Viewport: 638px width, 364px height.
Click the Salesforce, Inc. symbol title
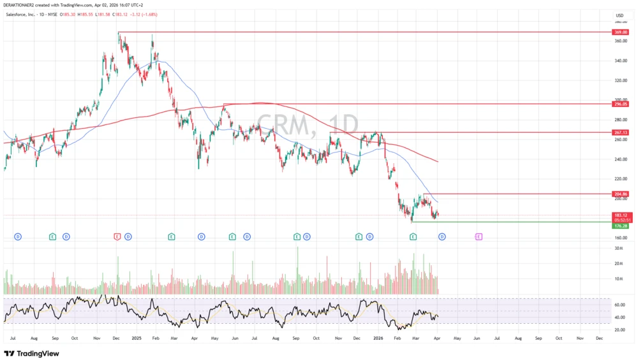pyautogui.click(x=20, y=15)
